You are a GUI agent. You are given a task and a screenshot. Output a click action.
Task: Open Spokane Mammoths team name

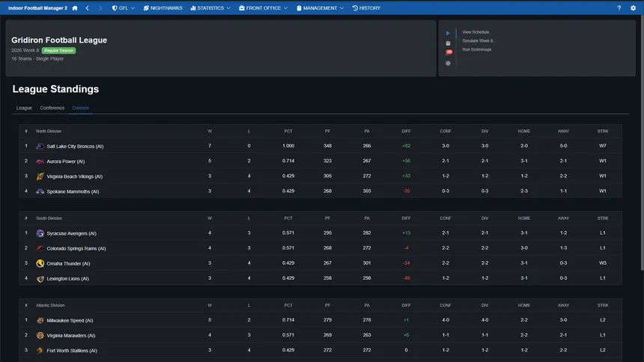coord(73,191)
